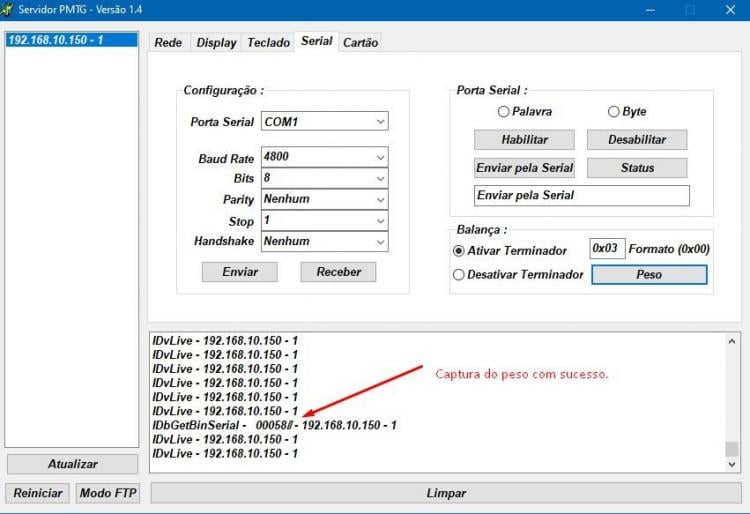The width and height of the screenshot is (750, 514).
Task: Click the Enviar pela Serial button
Action: 524,168
